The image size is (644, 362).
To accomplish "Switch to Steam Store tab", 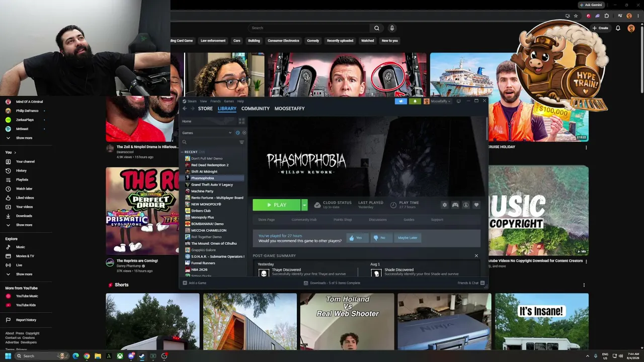I will pyautogui.click(x=205, y=109).
